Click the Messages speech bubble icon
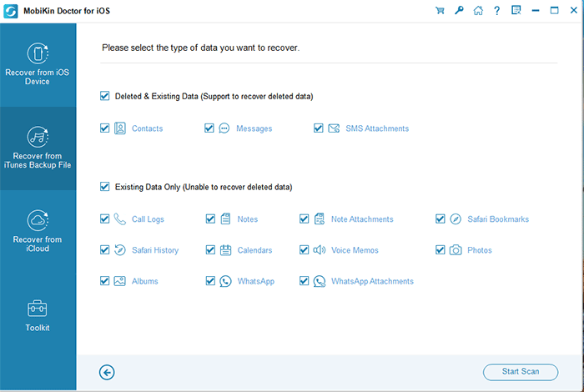Screen dimensions: 584x392 [x=224, y=128]
